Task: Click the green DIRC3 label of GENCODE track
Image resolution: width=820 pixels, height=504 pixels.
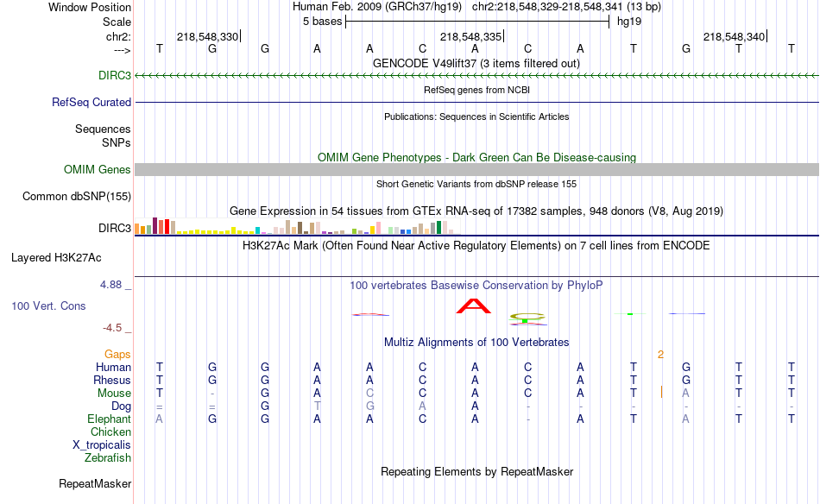Action: (x=115, y=75)
